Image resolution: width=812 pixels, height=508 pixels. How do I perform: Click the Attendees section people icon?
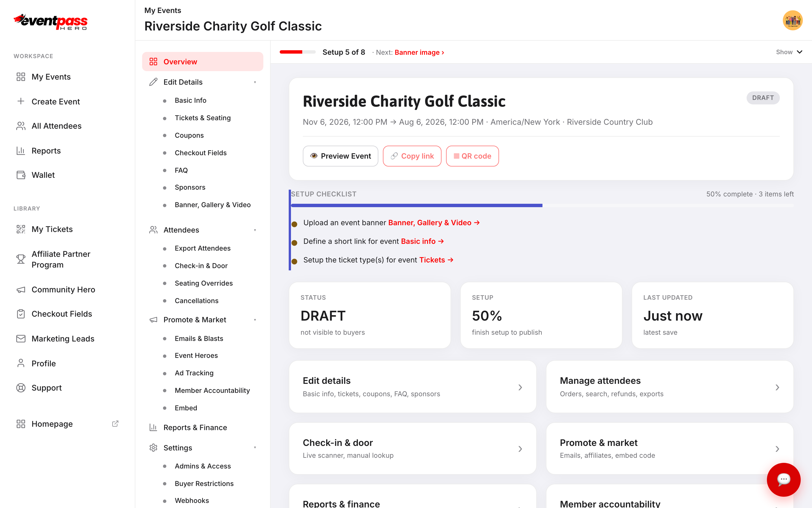point(153,230)
